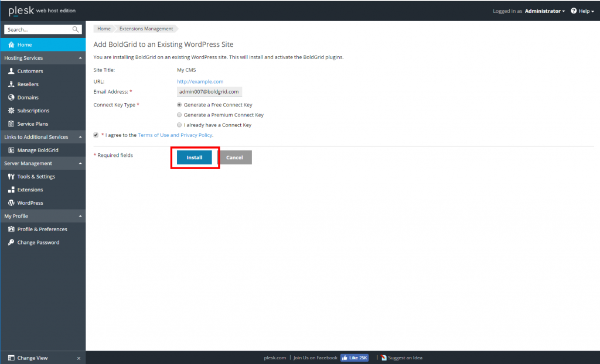Click the Home breadcrumb
This screenshot has height=364, width=600.
[104, 29]
